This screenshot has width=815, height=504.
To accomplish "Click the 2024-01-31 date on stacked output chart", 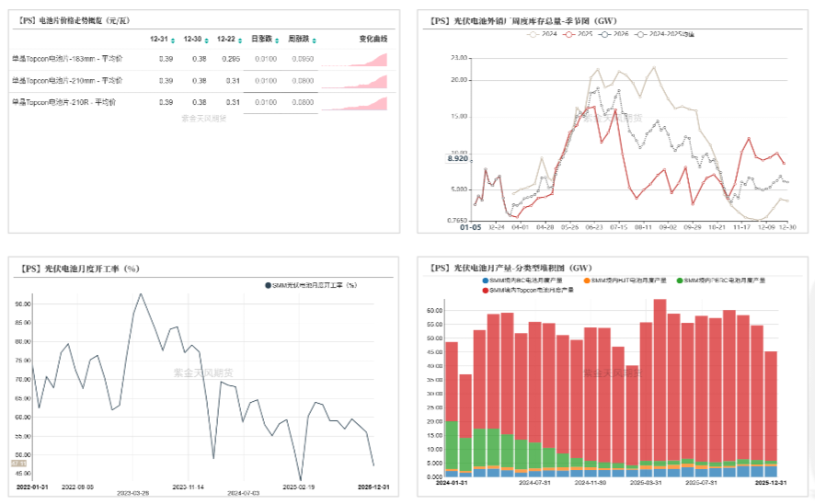I will tap(452, 483).
